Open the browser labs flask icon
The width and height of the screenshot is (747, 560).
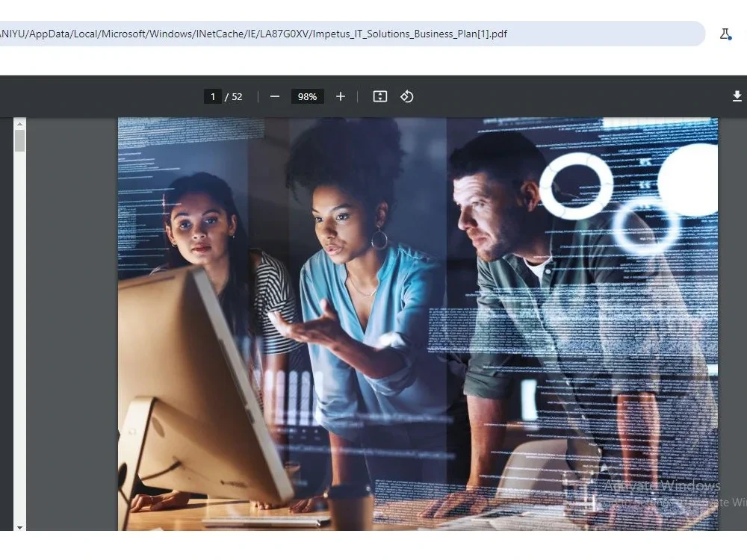tap(725, 34)
